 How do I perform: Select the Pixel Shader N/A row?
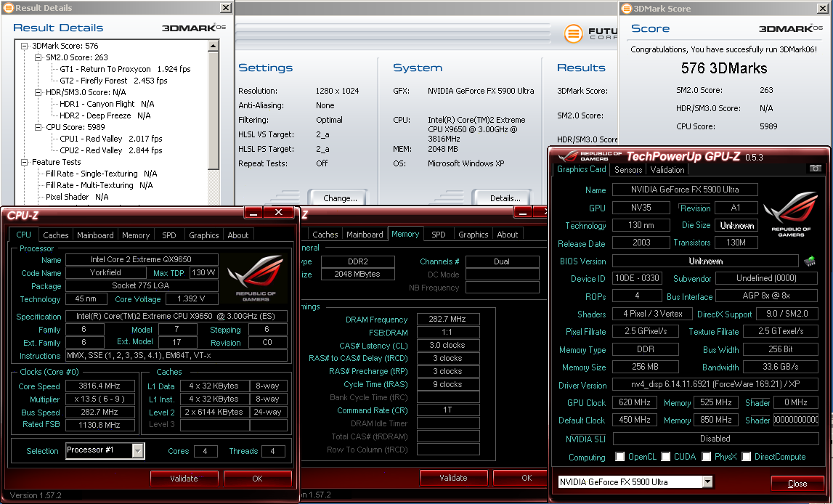pyautogui.click(x=77, y=197)
